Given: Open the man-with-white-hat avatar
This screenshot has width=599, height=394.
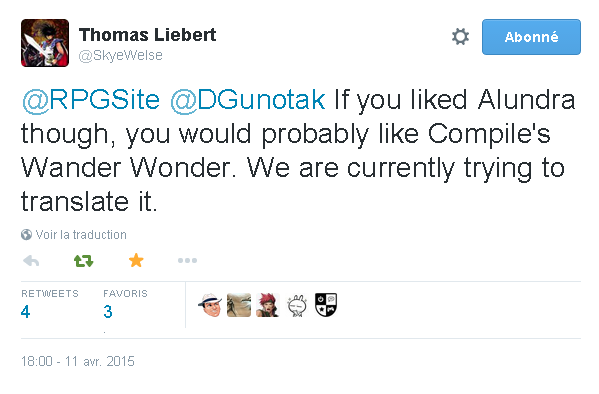Looking at the screenshot, I should pyautogui.click(x=210, y=305).
